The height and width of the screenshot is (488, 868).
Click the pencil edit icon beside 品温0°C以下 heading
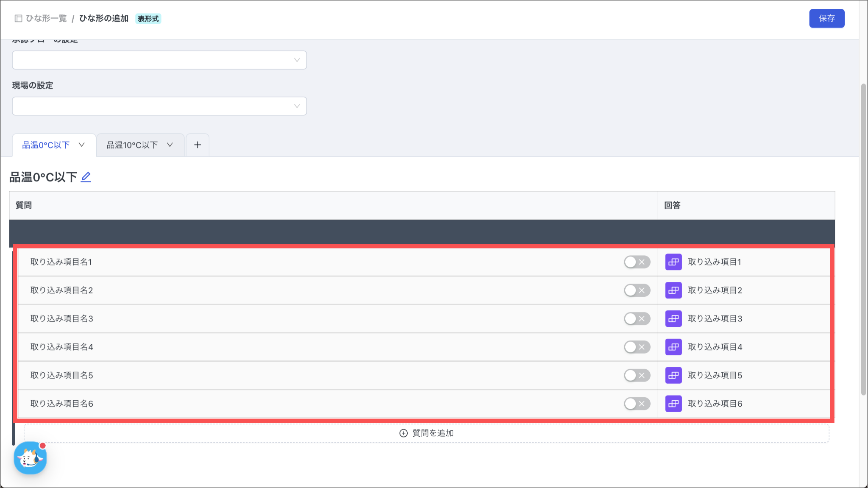click(86, 177)
